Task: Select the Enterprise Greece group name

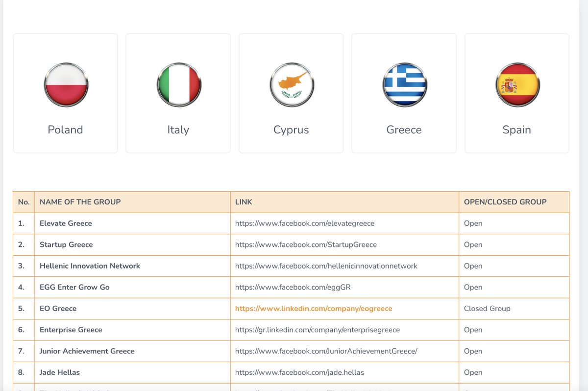Action: click(x=71, y=330)
